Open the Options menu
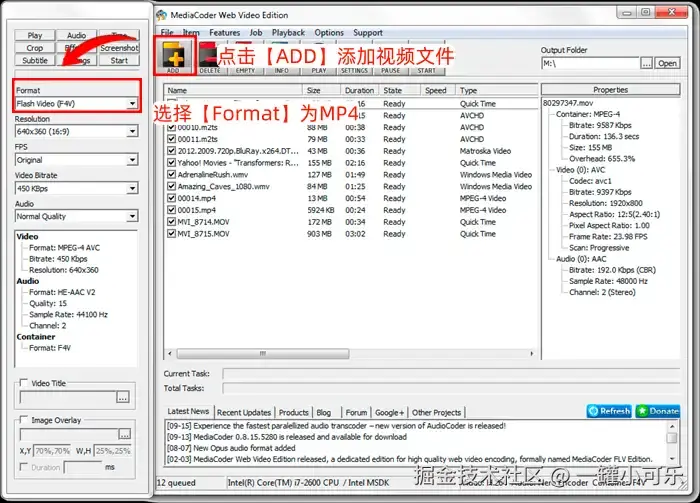 point(329,33)
